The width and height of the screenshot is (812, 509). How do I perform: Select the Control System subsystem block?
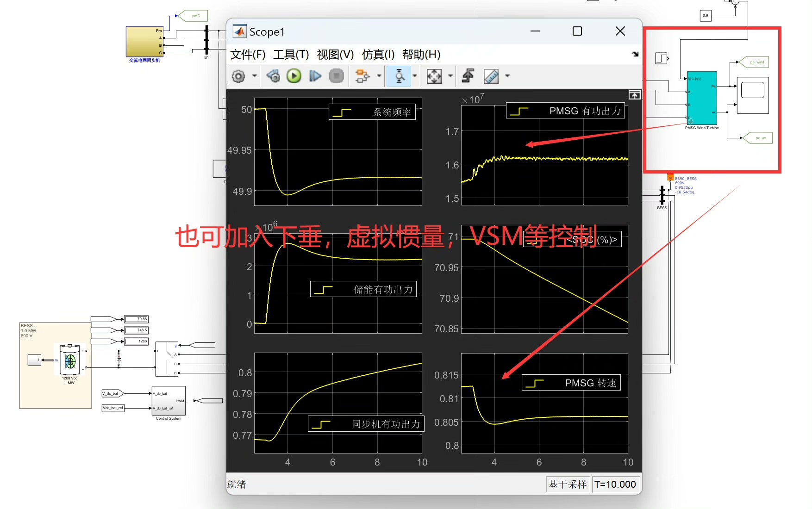pos(169,401)
